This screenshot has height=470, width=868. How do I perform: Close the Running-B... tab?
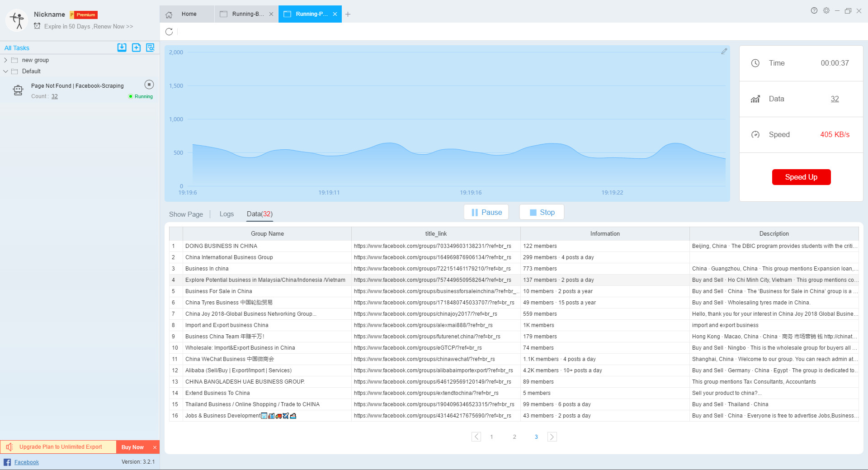pos(271,14)
